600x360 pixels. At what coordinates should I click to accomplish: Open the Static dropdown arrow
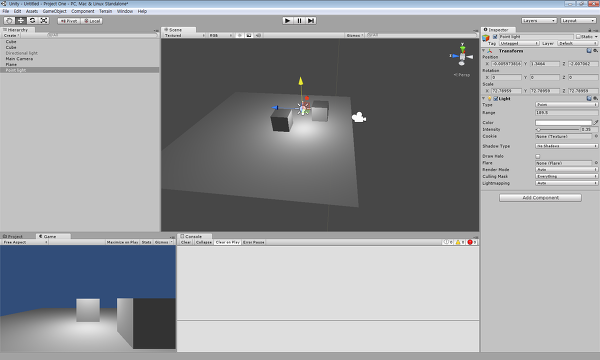tap(596, 37)
